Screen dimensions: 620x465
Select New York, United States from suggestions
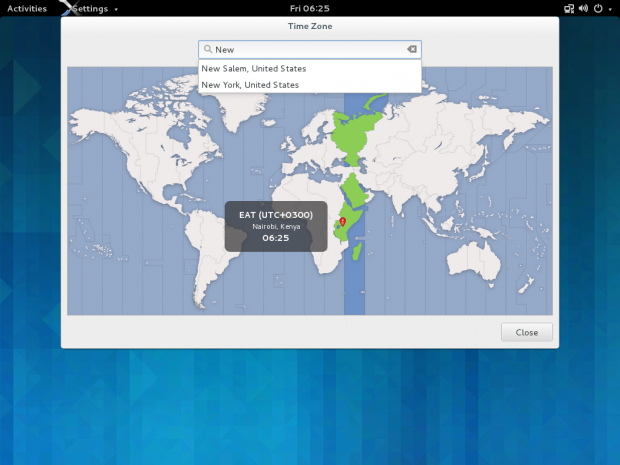coord(250,85)
